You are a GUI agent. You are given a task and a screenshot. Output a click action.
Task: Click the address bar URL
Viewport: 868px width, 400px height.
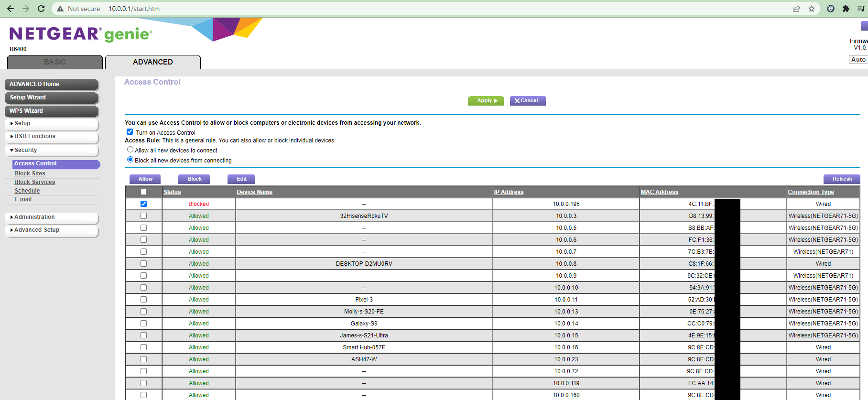pyautogui.click(x=134, y=9)
